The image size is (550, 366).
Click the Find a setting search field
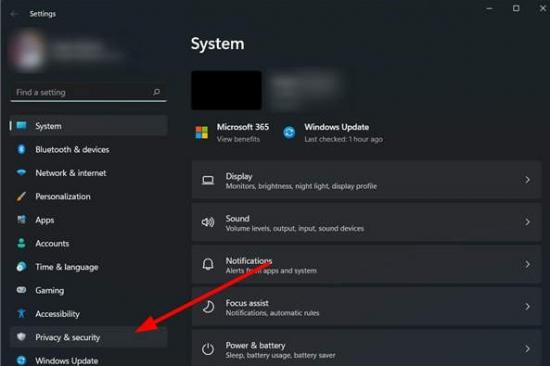[88, 92]
